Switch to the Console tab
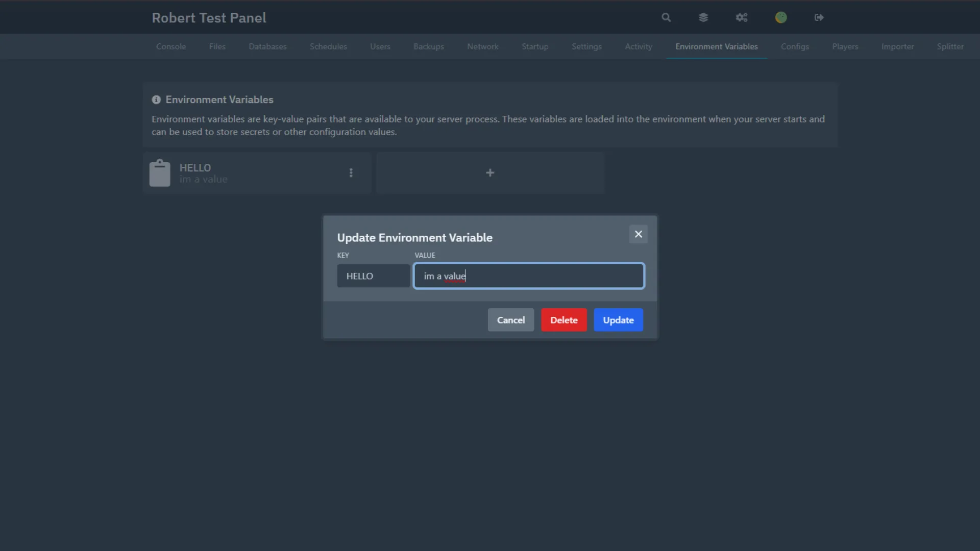Screen dimensions: 980x551 tap(171, 46)
